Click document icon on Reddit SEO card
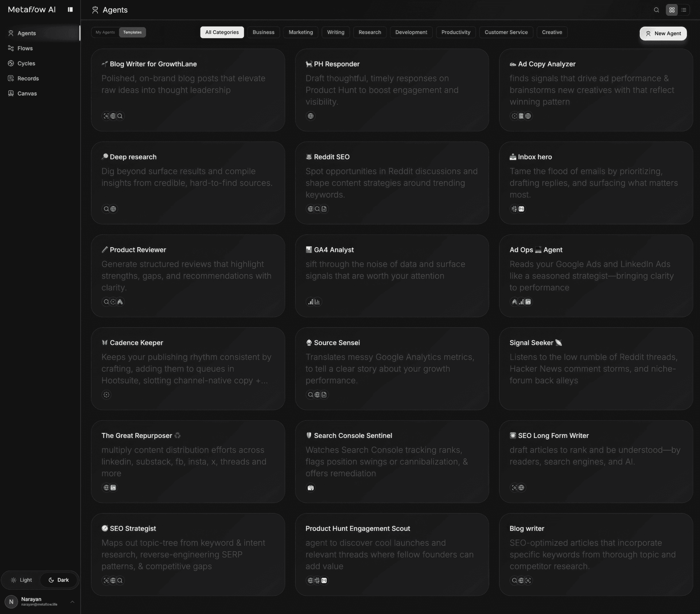700x614 pixels. 324,209
